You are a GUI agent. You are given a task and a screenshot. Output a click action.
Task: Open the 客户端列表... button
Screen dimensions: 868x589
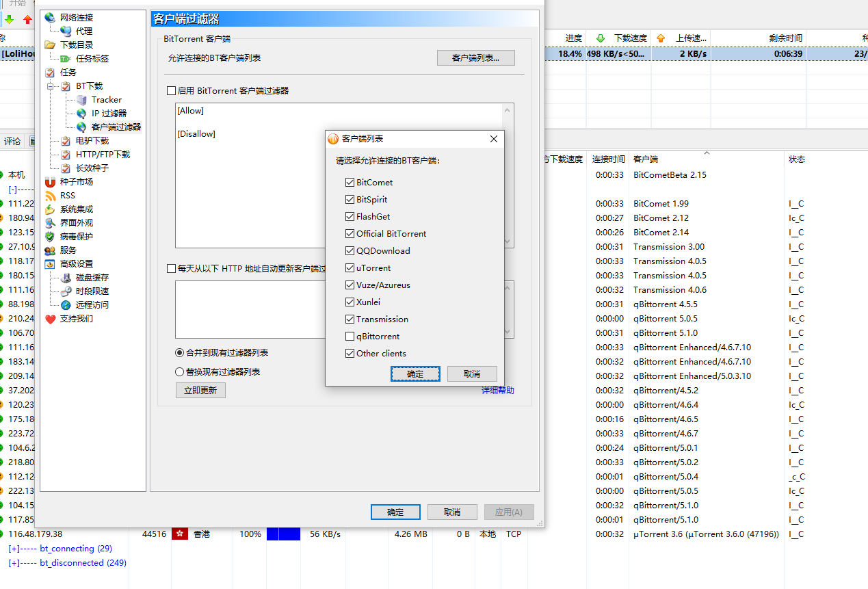pyautogui.click(x=475, y=58)
